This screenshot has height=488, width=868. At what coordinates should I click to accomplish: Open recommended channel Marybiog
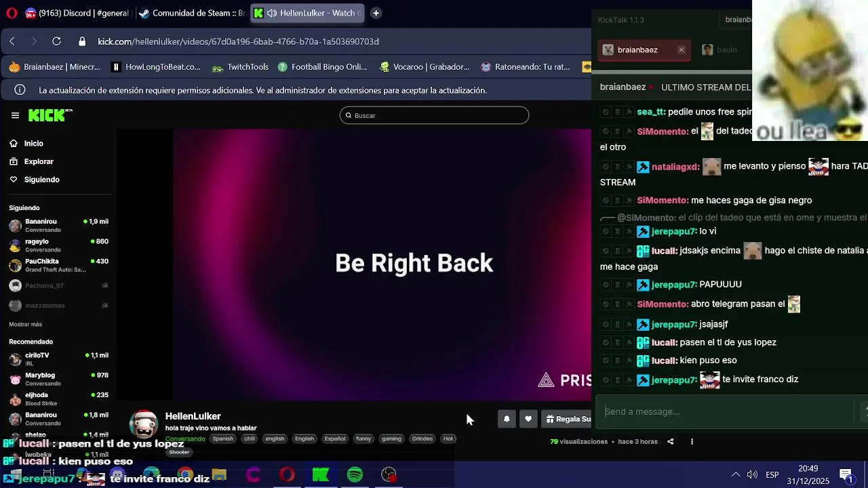(58, 379)
